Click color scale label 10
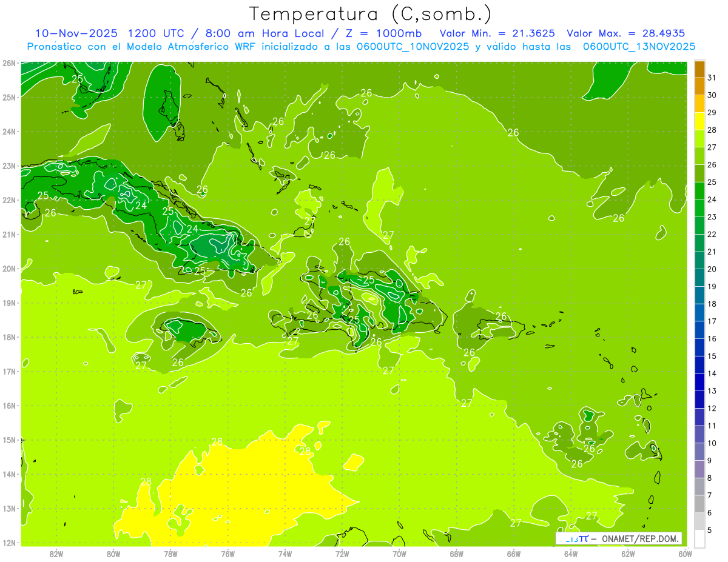This screenshot has height=562, width=728. coord(712,443)
